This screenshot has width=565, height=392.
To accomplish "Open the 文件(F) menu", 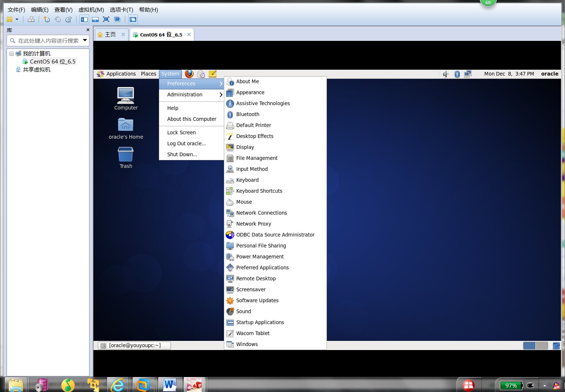I will tap(16, 10).
